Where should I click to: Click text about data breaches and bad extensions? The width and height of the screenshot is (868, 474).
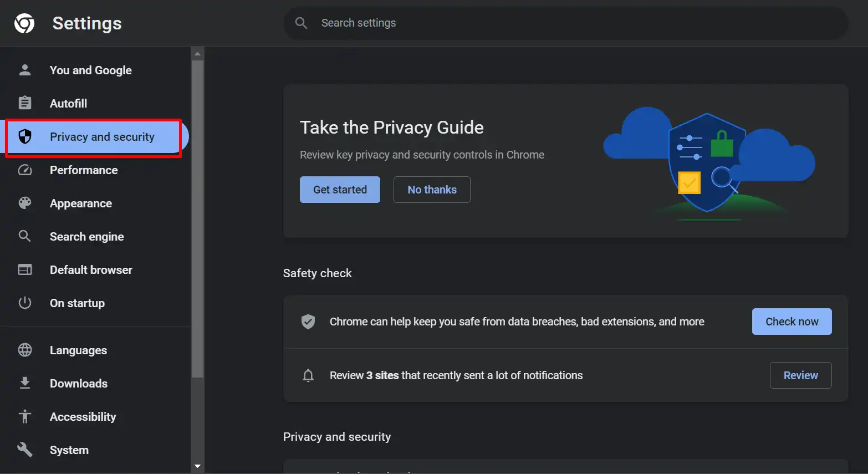click(x=517, y=322)
